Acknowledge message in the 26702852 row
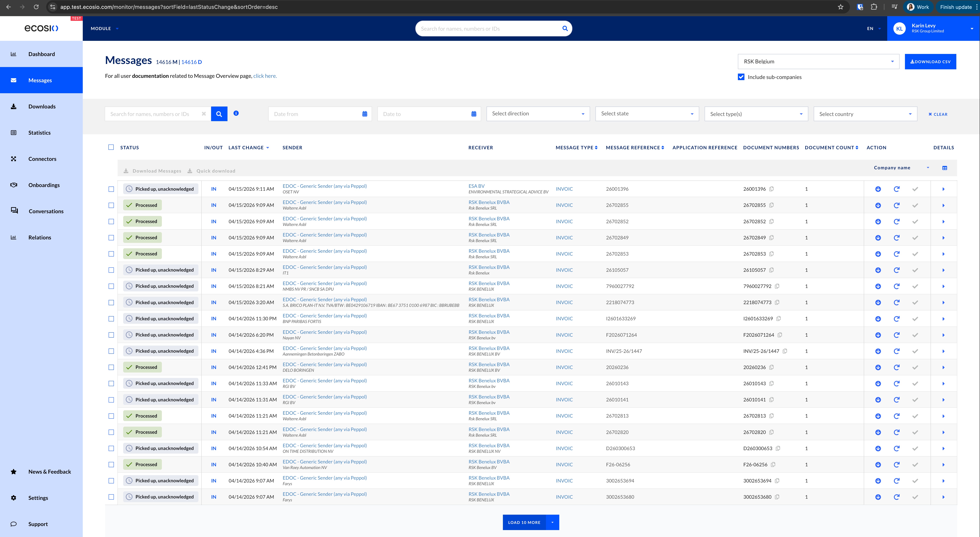980x537 pixels. click(915, 222)
